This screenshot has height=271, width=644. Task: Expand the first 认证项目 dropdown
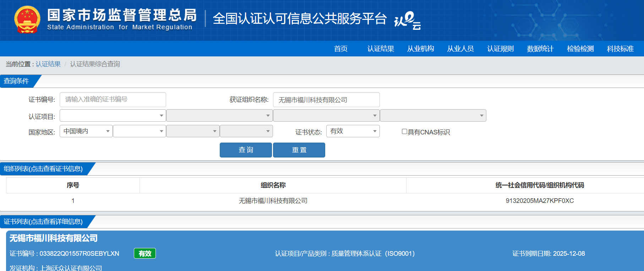click(113, 116)
